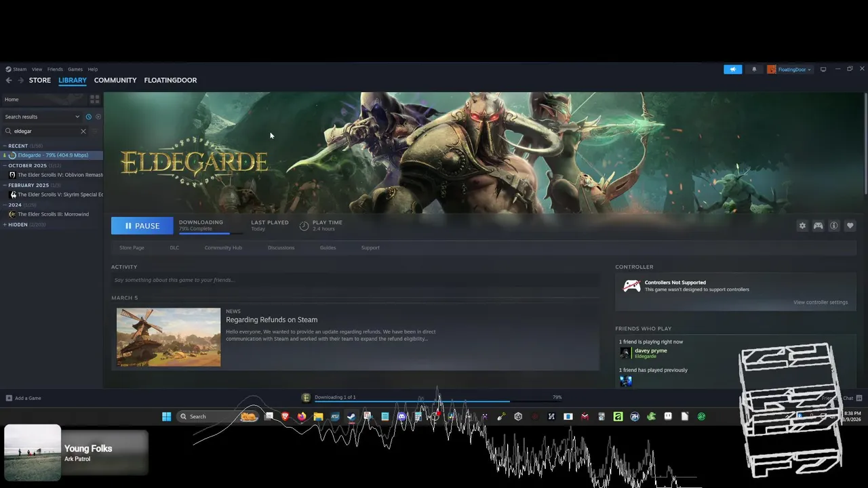Click the library search field

coord(46,131)
